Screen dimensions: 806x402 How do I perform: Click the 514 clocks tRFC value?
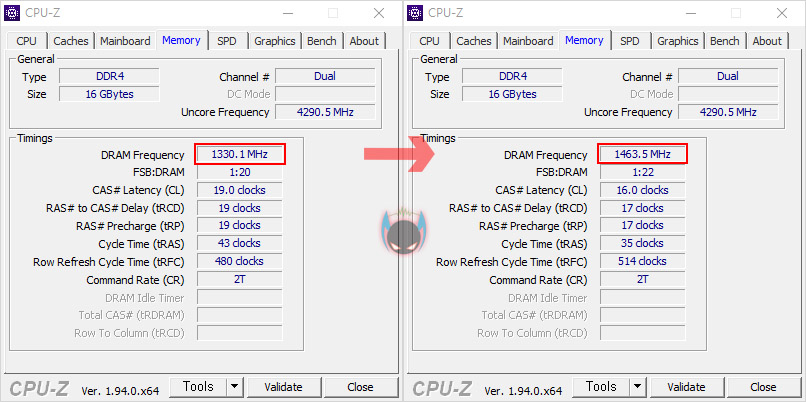(643, 261)
